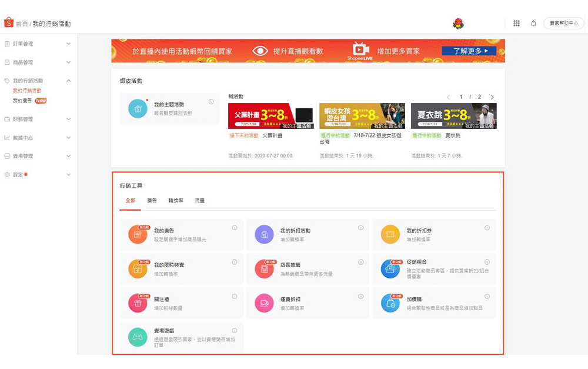Show info tooltip on 加價購 card
588x369 pixels.
(487, 296)
